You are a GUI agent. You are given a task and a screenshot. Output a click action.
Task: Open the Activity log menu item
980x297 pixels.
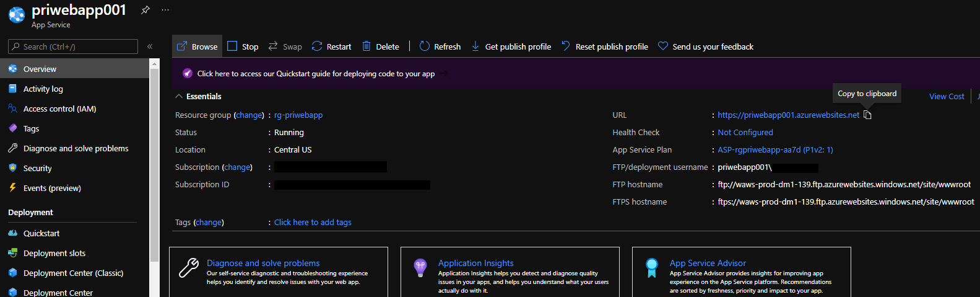(x=75, y=89)
